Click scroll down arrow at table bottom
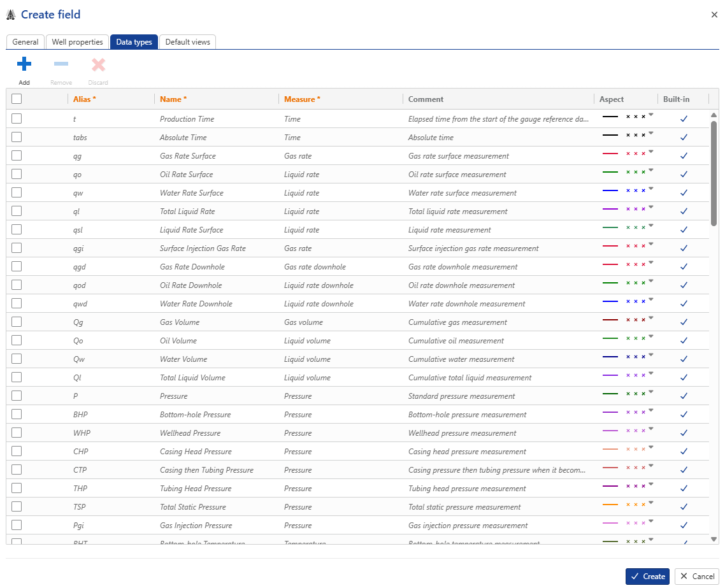Image resolution: width=725 pixels, height=588 pixels. tap(714, 539)
